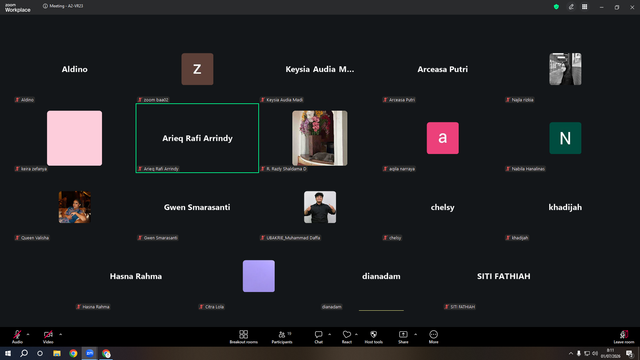Click the muted mic icon beside the Najla rizkia label
Image resolution: width=640 pixels, height=360 pixels.
[508, 100]
